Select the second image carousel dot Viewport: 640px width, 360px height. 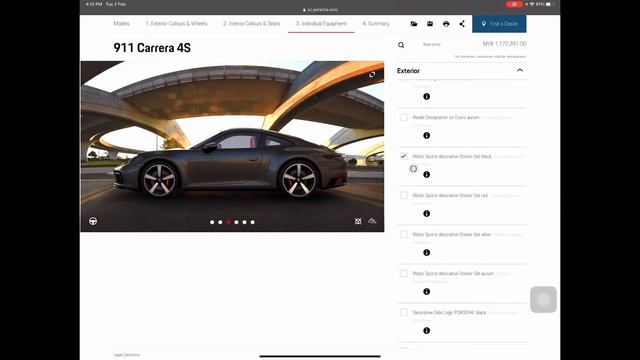click(x=220, y=222)
